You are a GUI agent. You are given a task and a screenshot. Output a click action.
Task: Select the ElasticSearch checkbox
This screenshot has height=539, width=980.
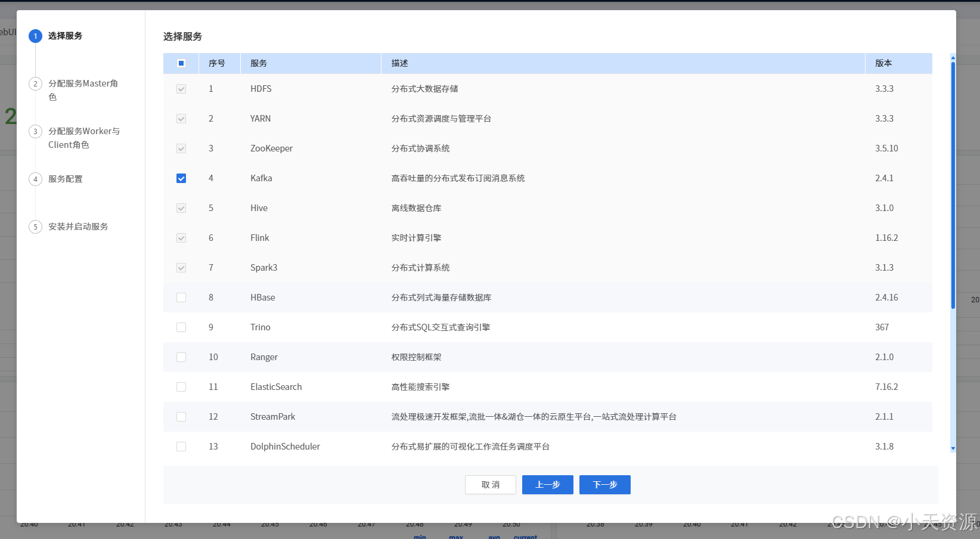(181, 387)
